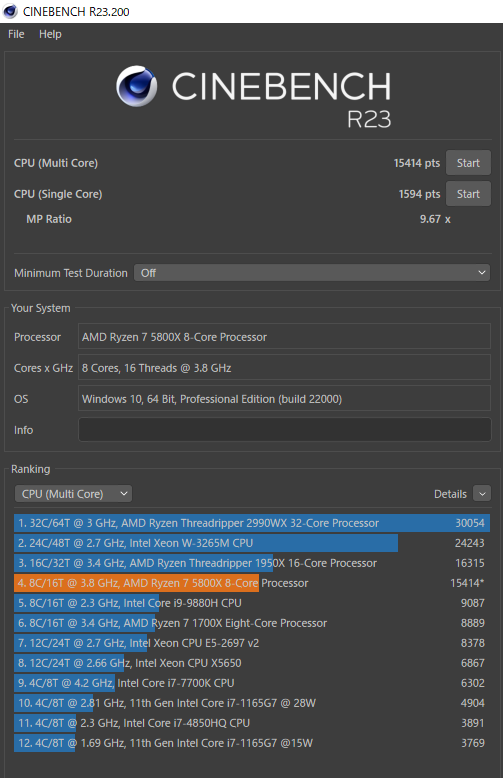
Task: Select the Threadripper 1950X ranking row
Action: pyautogui.click(x=252, y=563)
